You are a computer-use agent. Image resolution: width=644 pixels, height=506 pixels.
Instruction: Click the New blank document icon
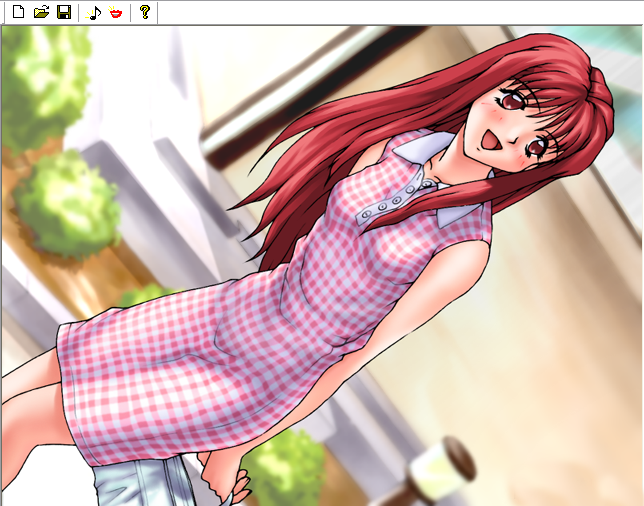(x=18, y=13)
